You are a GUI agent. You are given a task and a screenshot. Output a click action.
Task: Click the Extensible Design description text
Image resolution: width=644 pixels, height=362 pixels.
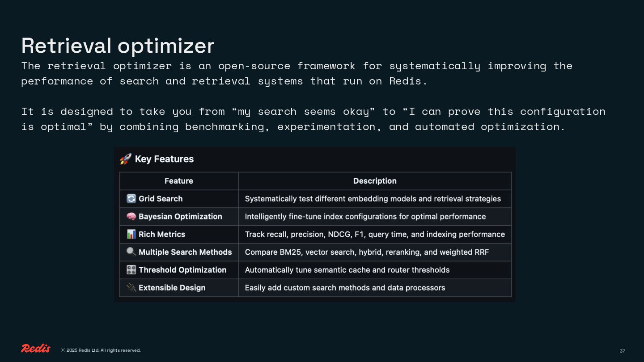click(x=345, y=288)
